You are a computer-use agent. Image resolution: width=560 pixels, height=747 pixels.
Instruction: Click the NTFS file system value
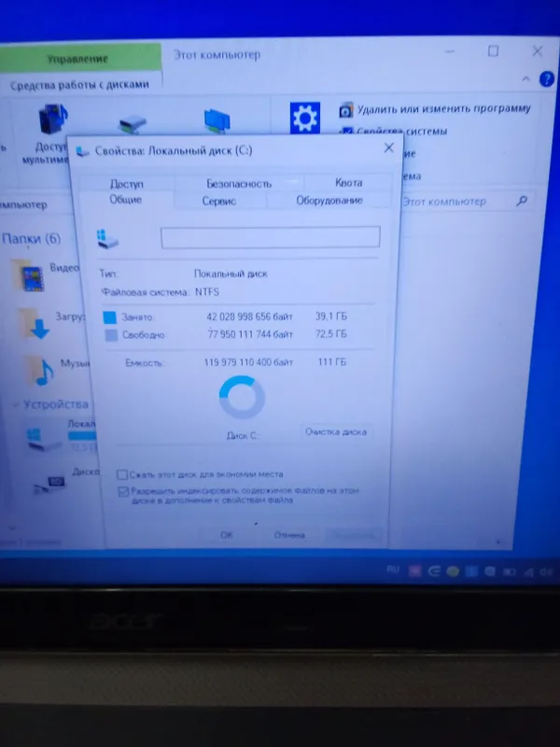207,292
